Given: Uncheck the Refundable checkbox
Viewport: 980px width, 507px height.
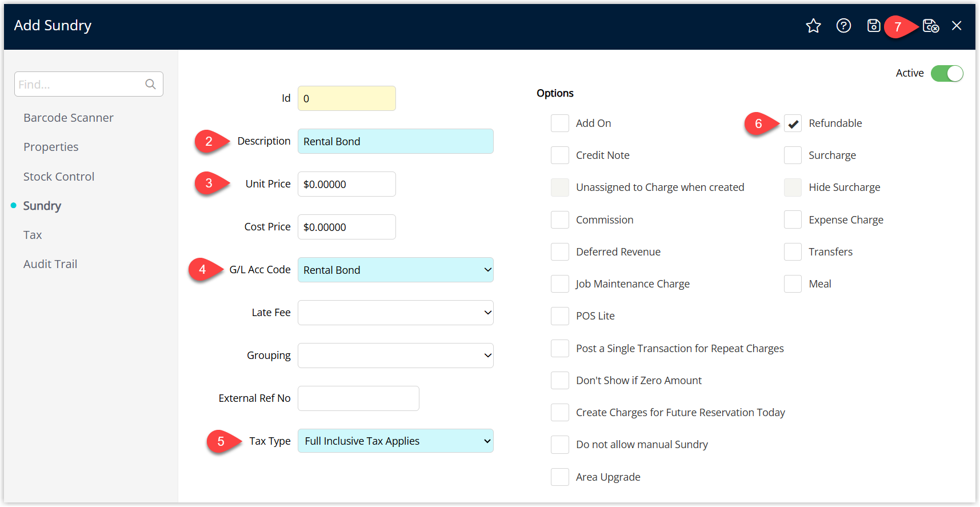Looking at the screenshot, I should pyautogui.click(x=793, y=123).
